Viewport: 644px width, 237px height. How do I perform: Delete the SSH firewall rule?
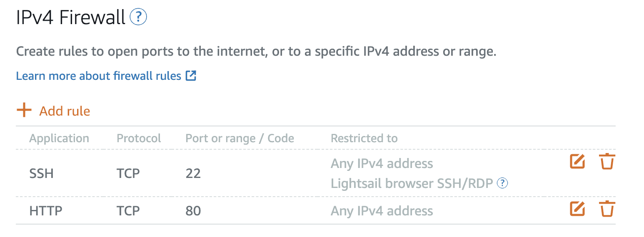tap(607, 162)
